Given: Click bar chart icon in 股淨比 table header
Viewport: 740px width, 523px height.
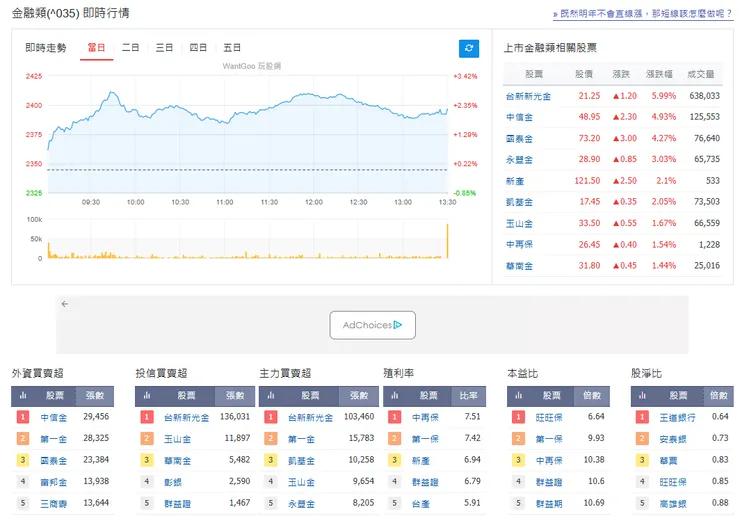Looking at the screenshot, I should pyautogui.click(x=642, y=396).
